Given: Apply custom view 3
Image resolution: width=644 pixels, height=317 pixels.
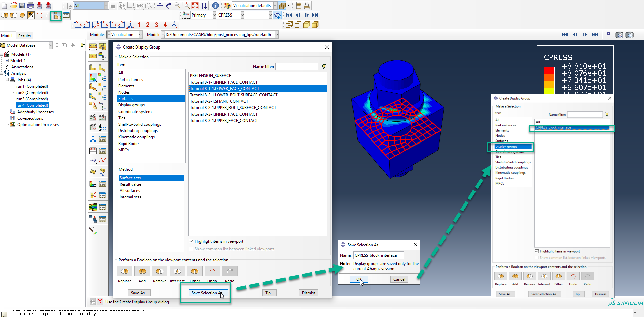Looking at the screenshot, I should pyautogui.click(x=156, y=25).
